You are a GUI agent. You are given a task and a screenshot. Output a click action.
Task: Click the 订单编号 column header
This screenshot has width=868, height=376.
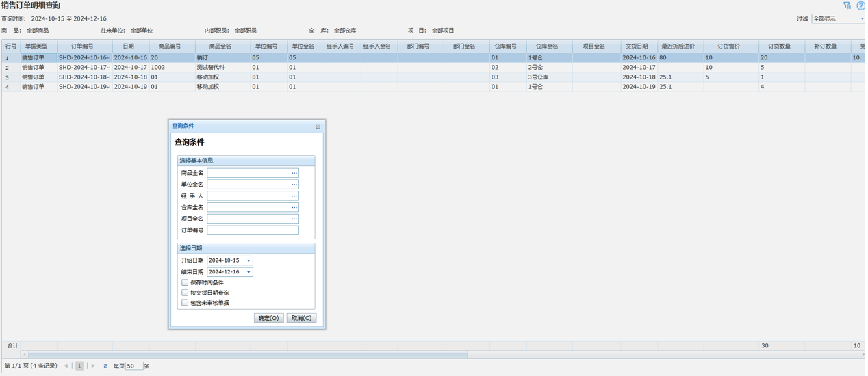coord(82,46)
